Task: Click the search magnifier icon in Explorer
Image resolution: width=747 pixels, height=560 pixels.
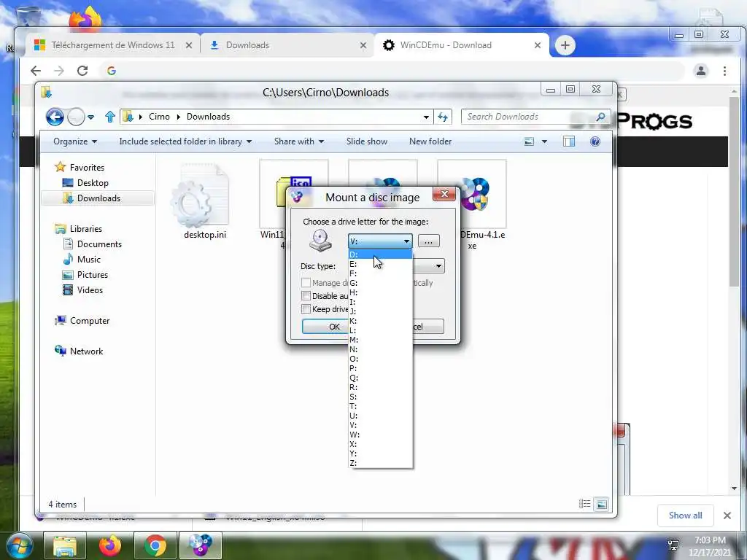Action: click(x=601, y=117)
